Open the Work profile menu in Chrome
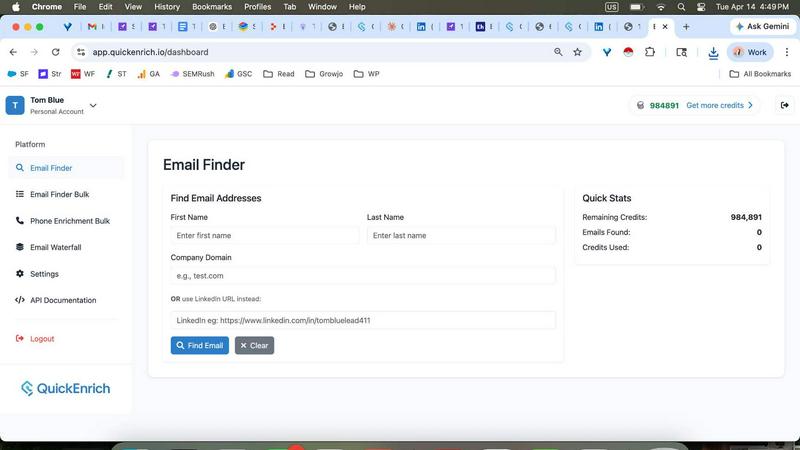The image size is (800, 450). click(x=749, y=52)
